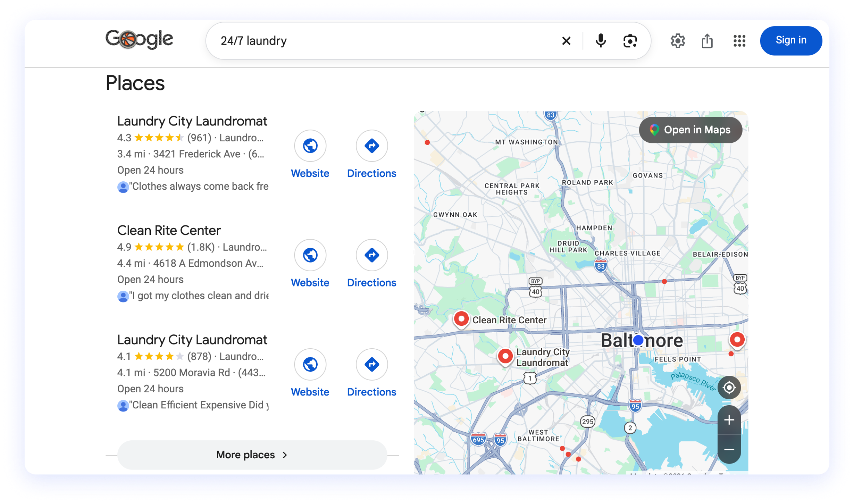The width and height of the screenshot is (854, 504).
Task: Click the Places heading
Action: (135, 83)
